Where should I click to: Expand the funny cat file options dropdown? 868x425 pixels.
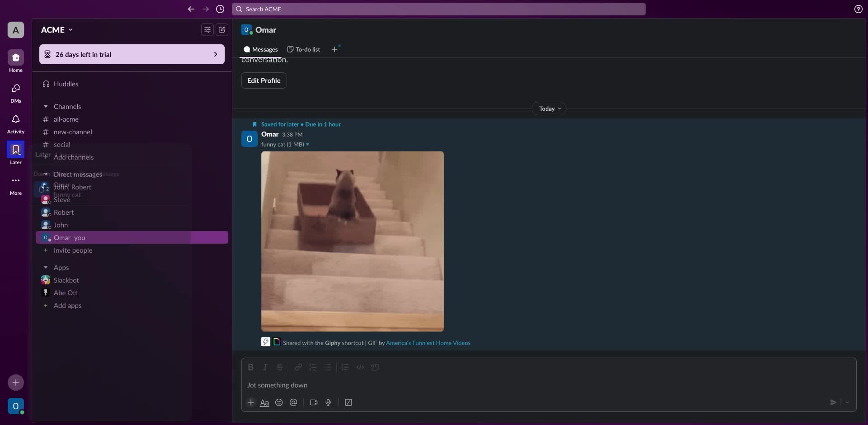pos(307,144)
